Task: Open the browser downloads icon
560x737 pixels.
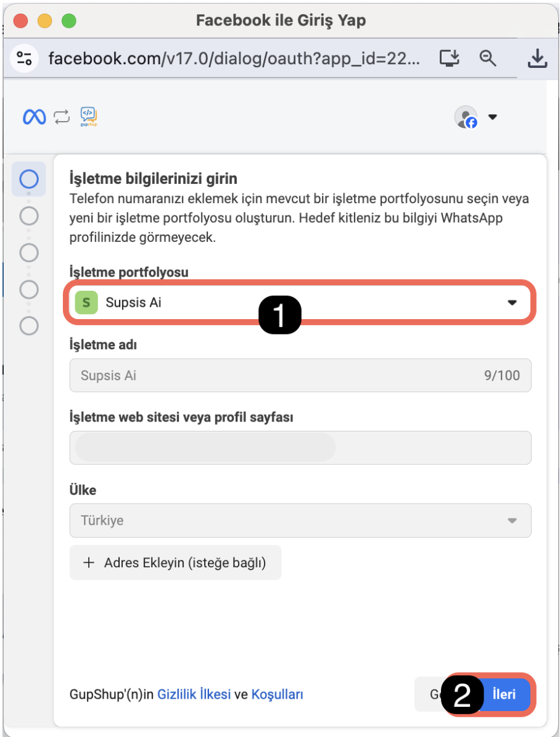Action: coord(537,59)
